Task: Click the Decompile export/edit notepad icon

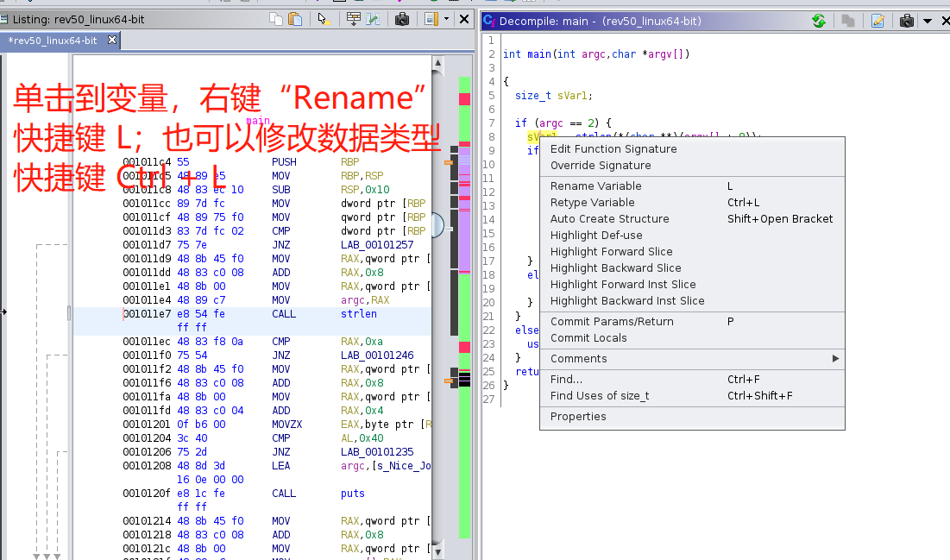Action: pyautogui.click(x=878, y=21)
